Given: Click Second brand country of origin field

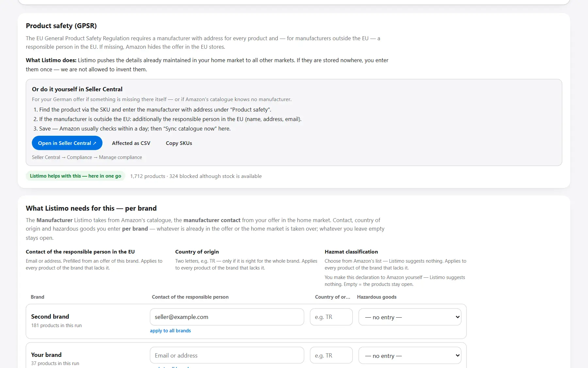Looking at the screenshot, I should pyautogui.click(x=331, y=317).
